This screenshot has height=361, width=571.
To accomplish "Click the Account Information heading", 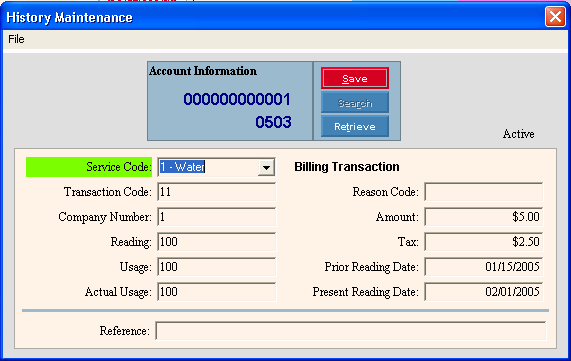I will tap(203, 71).
